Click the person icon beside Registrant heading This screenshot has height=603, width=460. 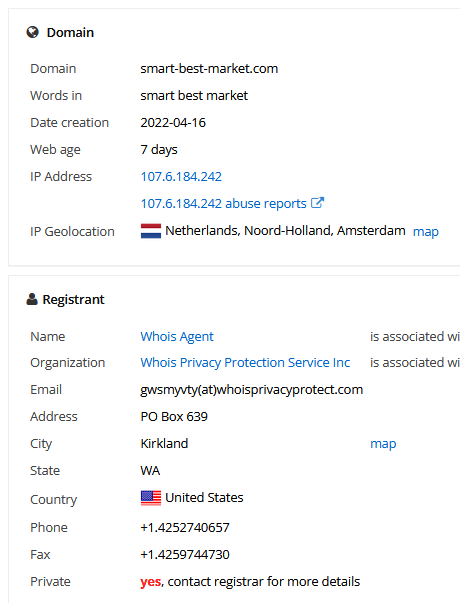[32, 299]
